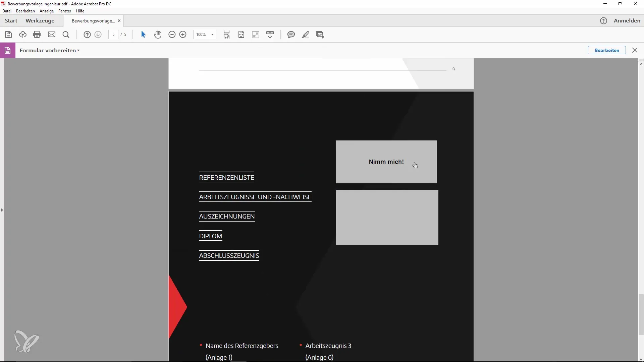The height and width of the screenshot is (362, 644).
Task: Click Arbeitszeugnis 3 text
Action: (328, 346)
